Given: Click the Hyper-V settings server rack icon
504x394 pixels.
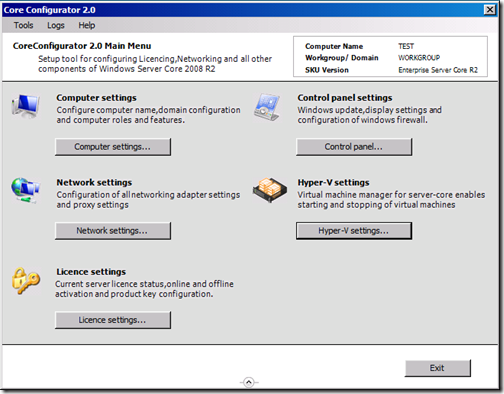Looking at the screenshot, I should [270, 190].
